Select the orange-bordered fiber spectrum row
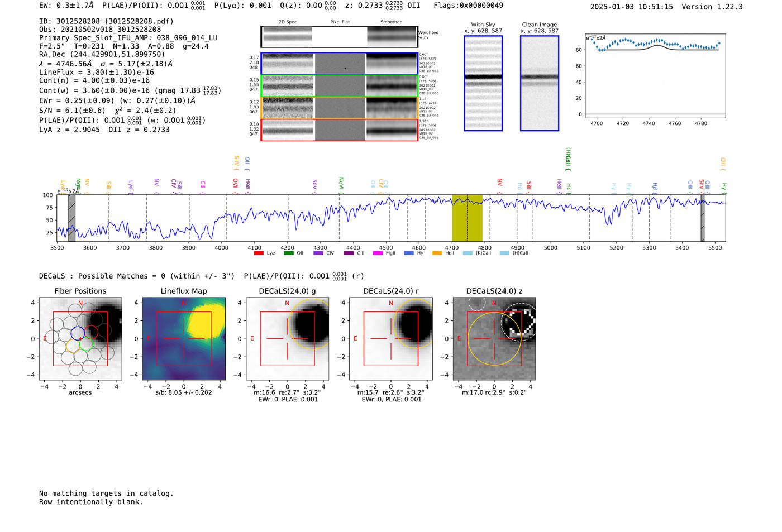 pyautogui.click(x=339, y=108)
